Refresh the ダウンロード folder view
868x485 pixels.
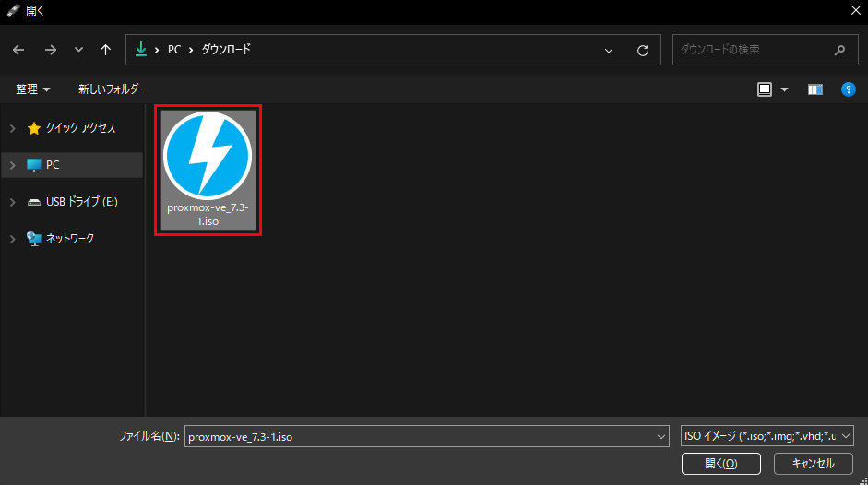[x=643, y=51]
